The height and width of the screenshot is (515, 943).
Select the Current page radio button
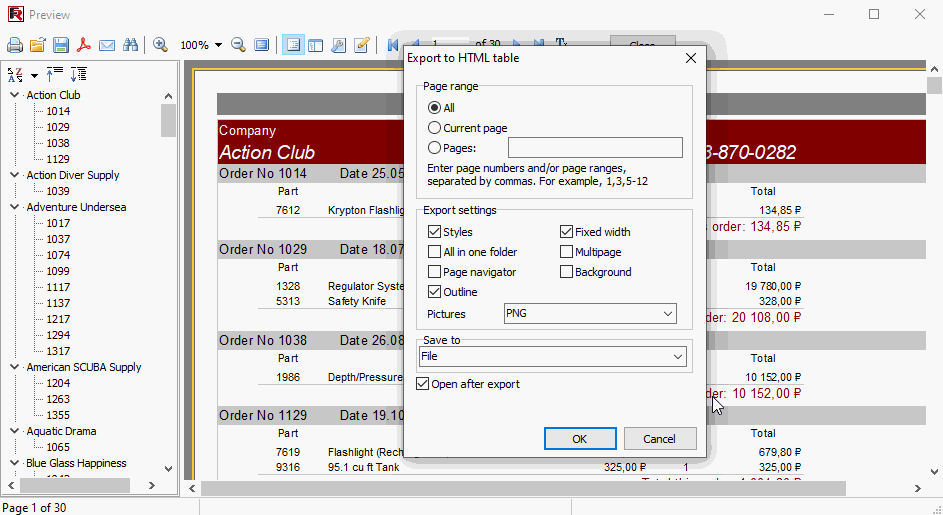[434, 128]
